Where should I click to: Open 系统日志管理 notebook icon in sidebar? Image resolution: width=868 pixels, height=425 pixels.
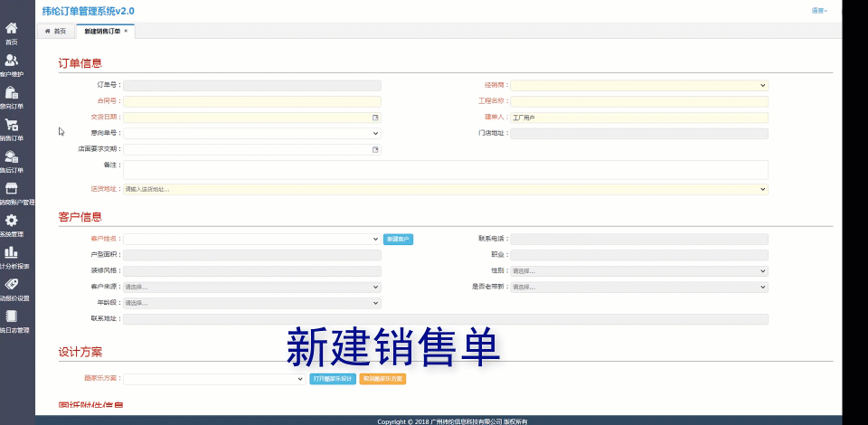(11, 316)
